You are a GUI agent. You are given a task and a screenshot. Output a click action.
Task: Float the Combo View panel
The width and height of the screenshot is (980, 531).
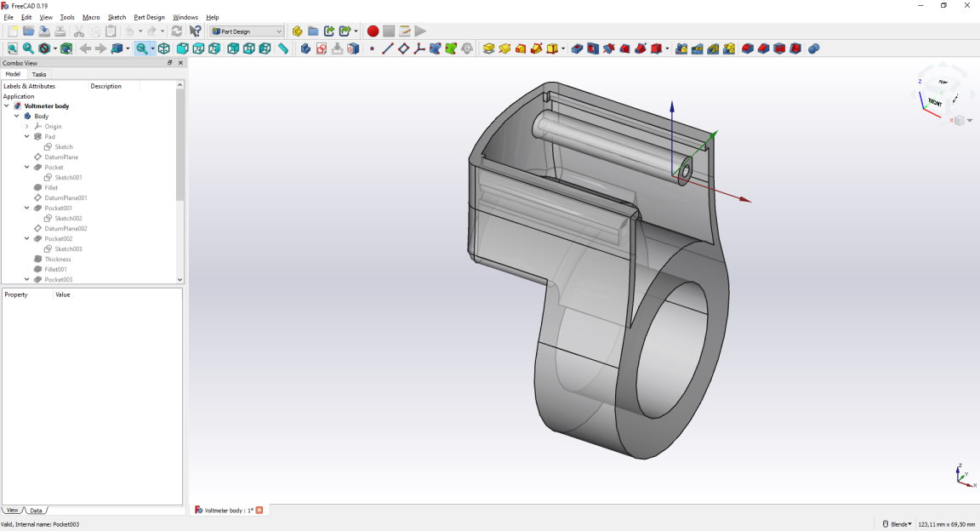tap(169, 63)
